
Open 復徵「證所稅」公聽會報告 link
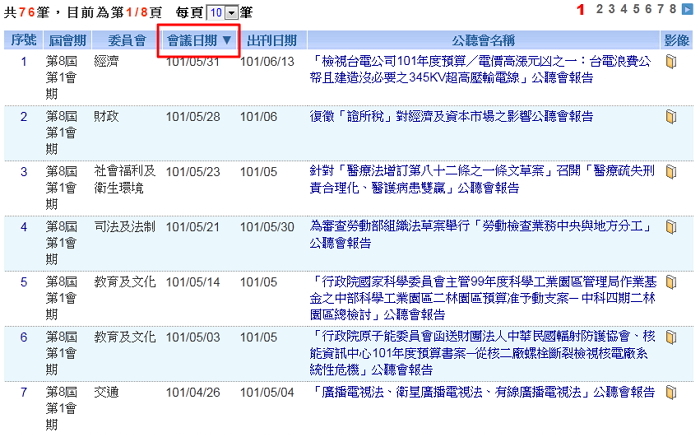[x=451, y=117]
